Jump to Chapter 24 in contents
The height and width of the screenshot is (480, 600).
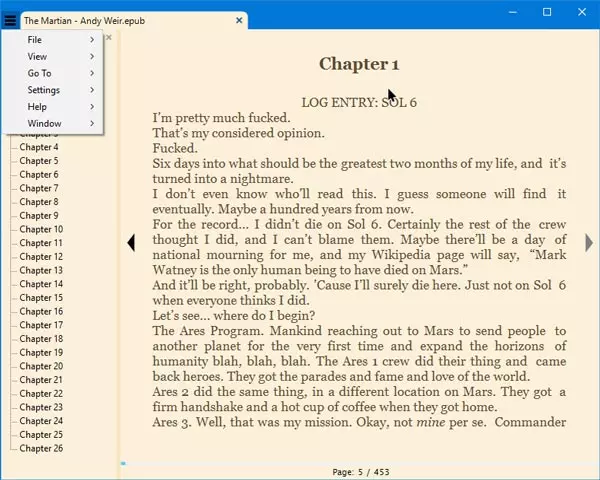click(x=41, y=421)
